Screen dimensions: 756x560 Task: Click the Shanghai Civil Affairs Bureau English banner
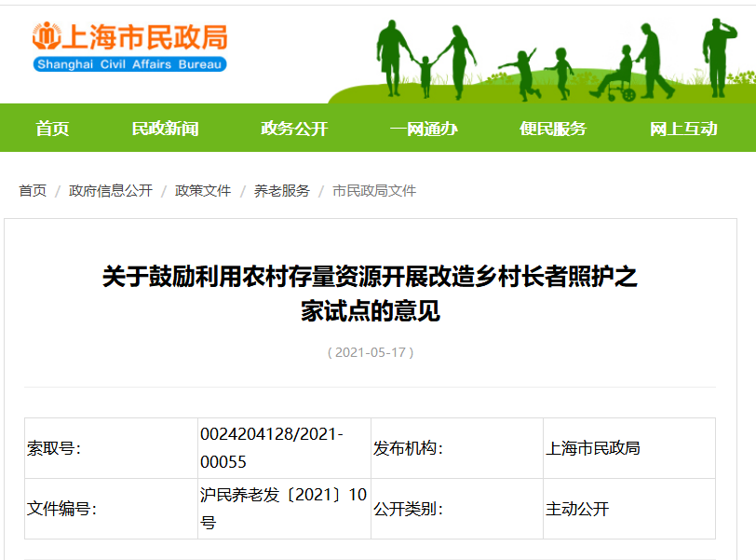point(129,64)
